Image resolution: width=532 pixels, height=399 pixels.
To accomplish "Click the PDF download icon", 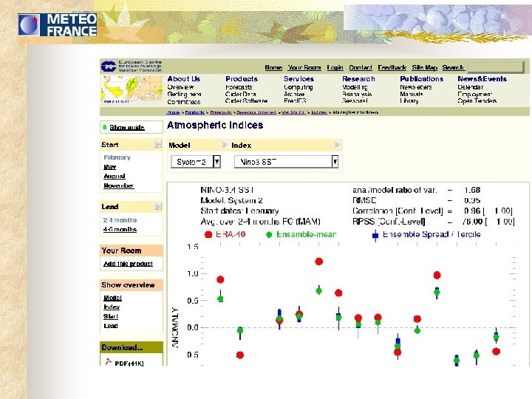I will pos(108,361).
